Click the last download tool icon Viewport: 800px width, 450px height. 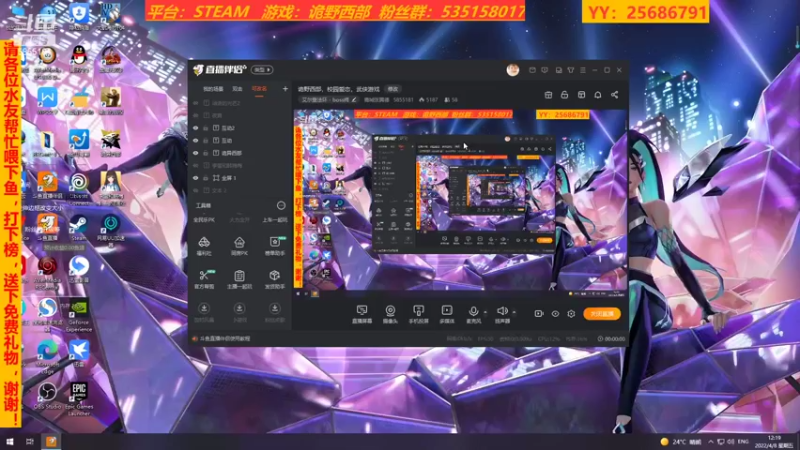[x=274, y=308]
